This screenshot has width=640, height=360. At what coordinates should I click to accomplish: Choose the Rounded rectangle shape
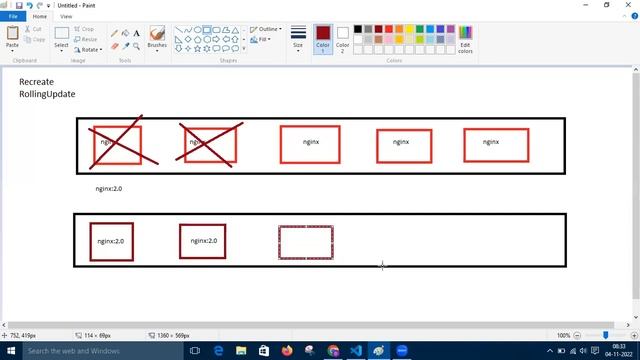(x=216, y=30)
